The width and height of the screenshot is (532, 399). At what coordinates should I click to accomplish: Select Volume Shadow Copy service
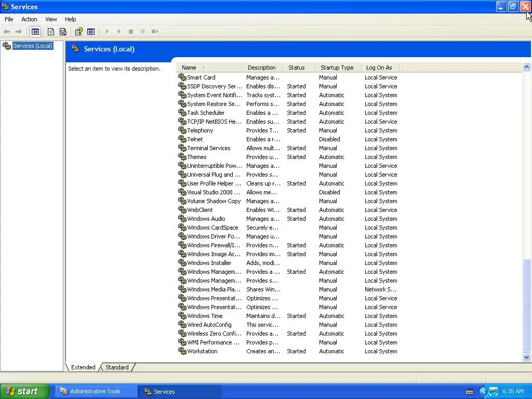[288, 201]
